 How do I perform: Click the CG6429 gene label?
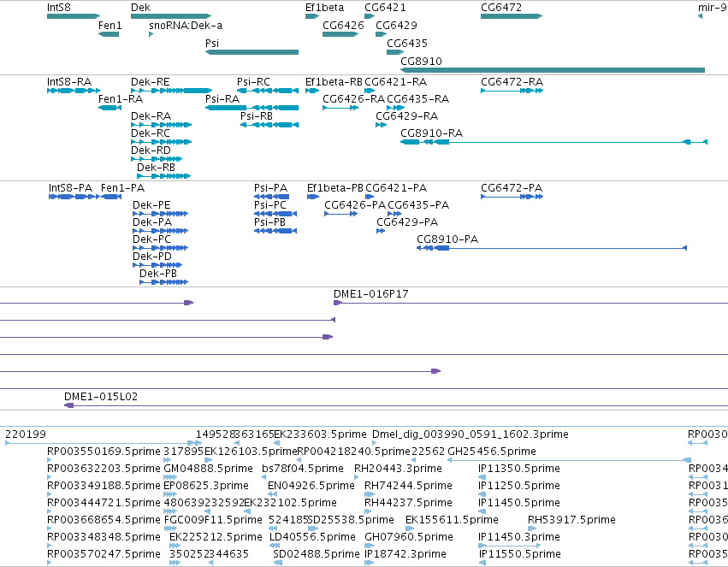click(x=396, y=26)
